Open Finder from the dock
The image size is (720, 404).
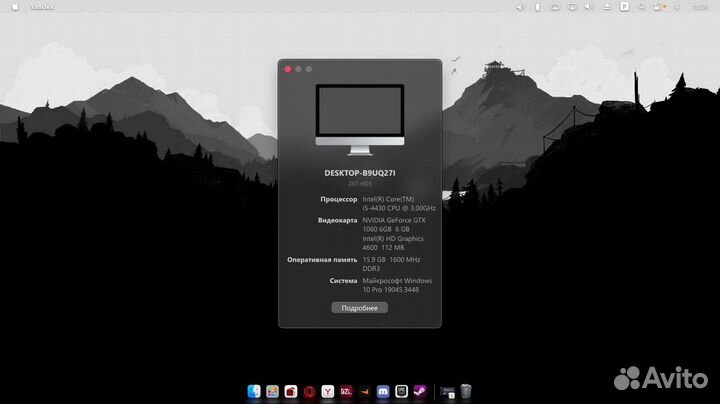click(253, 391)
